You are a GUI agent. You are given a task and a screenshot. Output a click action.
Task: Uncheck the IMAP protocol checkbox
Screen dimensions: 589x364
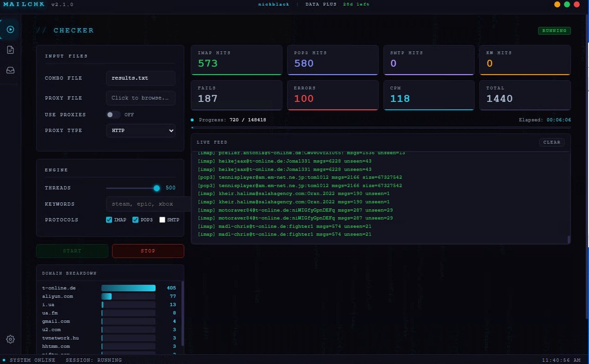(x=109, y=220)
